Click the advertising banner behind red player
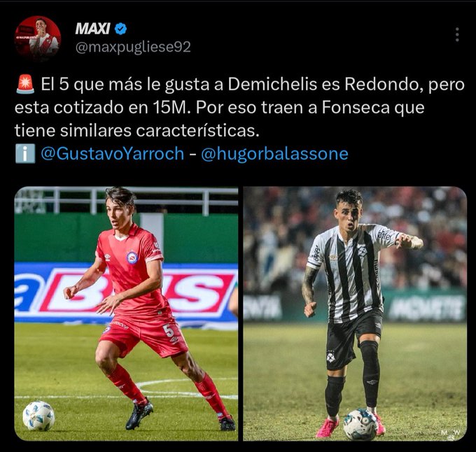This screenshot has width=476, height=452. click(x=126, y=292)
